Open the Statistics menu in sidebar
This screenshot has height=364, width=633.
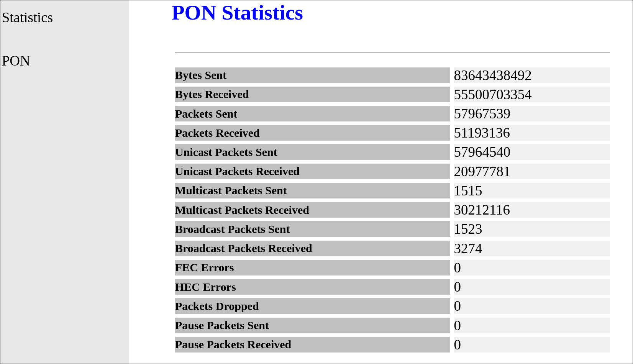coord(27,18)
